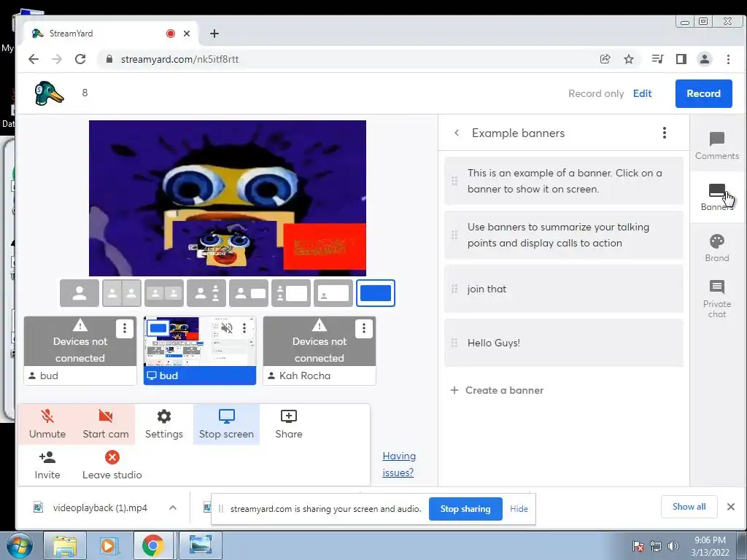
Task: Unmute the microphone
Action: click(47, 424)
